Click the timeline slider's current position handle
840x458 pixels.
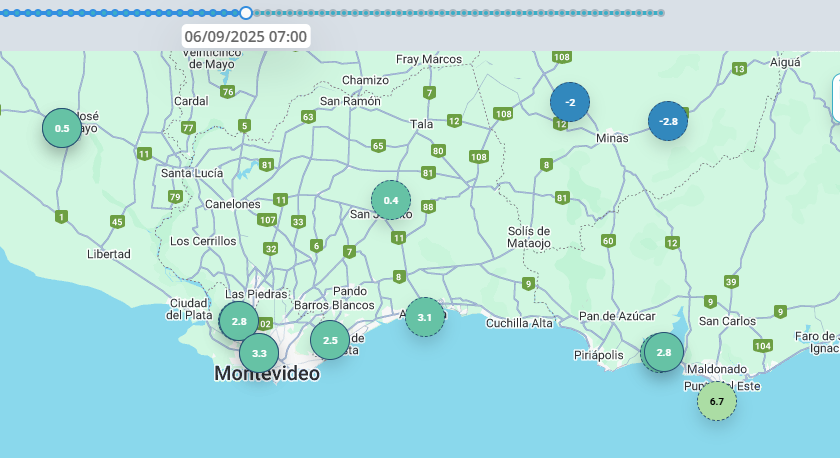pyautogui.click(x=246, y=13)
